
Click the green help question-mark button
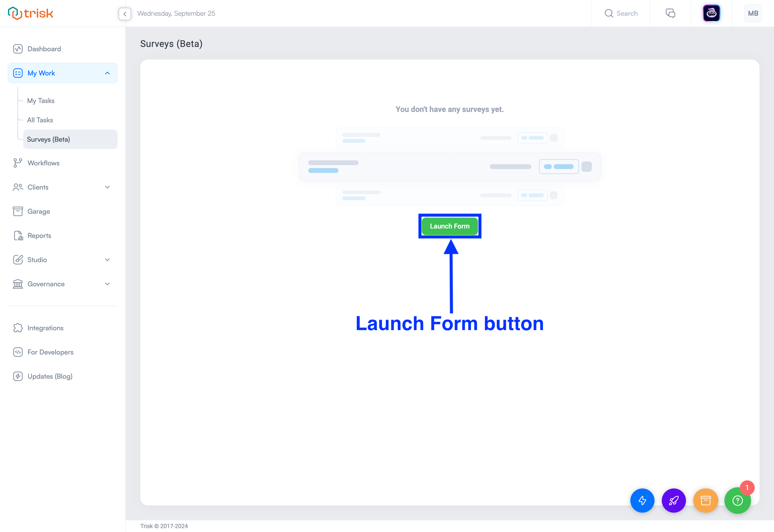pos(737,501)
